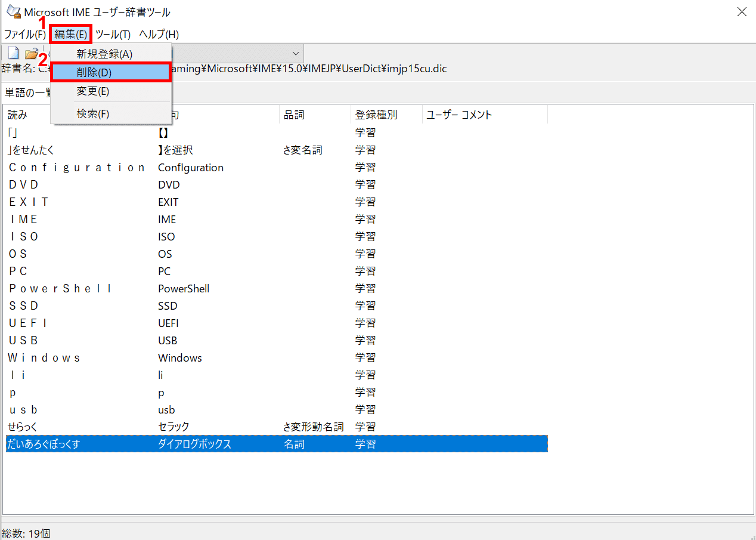Sort by 品詞 column header
The image size is (756, 540).
pos(315,115)
